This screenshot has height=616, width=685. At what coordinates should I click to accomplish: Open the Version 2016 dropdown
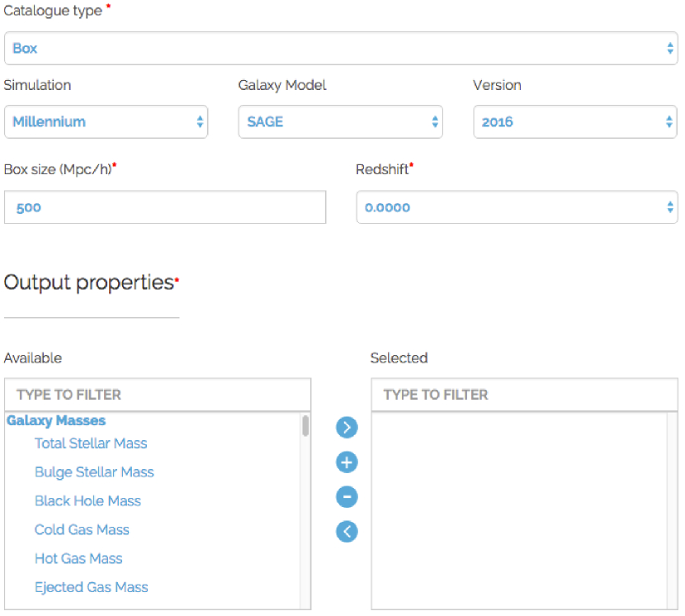tap(574, 122)
